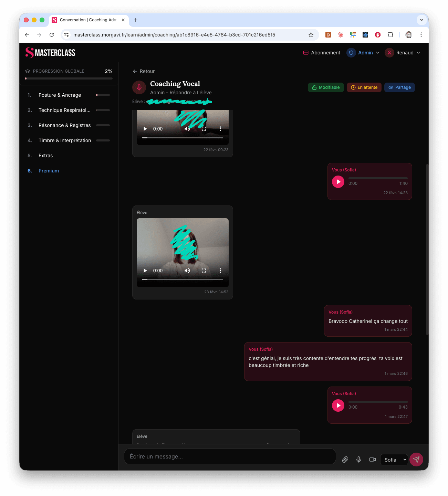The image size is (448, 496).
Task: Expand the Renaud user menu
Action: tap(403, 53)
